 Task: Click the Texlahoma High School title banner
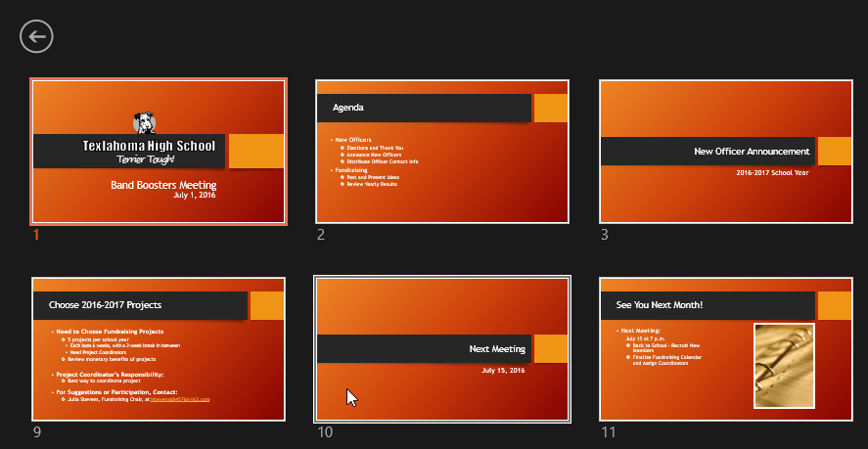130,151
